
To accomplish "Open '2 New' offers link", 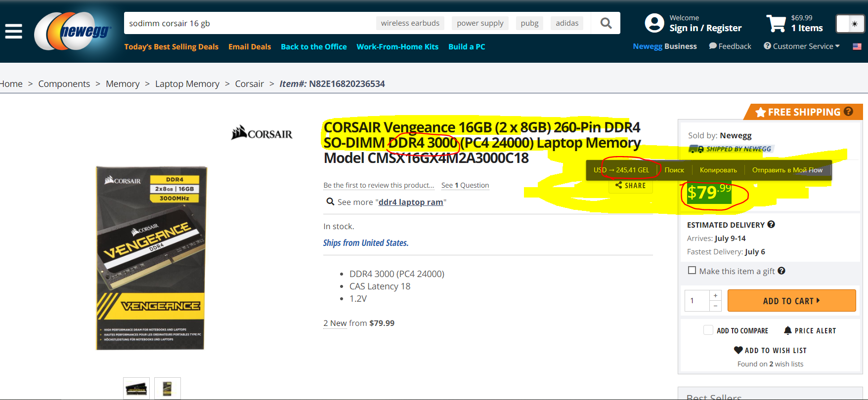I will pyautogui.click(x=335, y=323).
